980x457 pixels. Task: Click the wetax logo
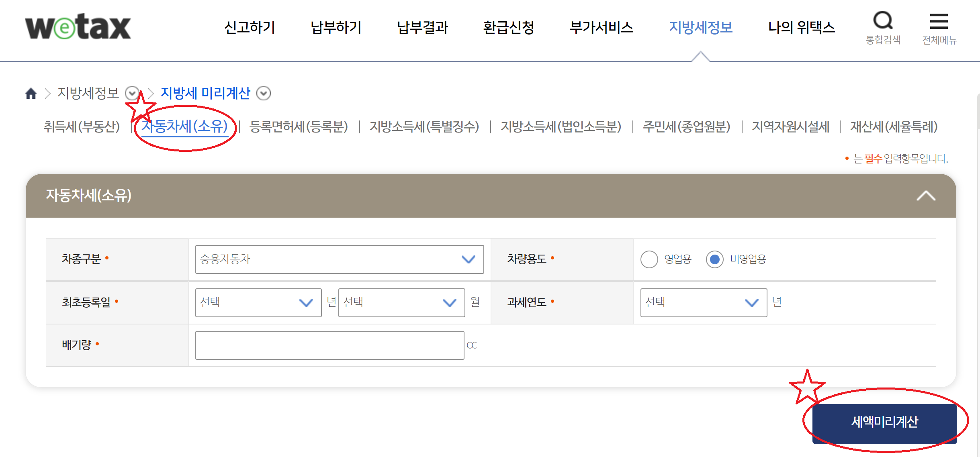[78, 27]
